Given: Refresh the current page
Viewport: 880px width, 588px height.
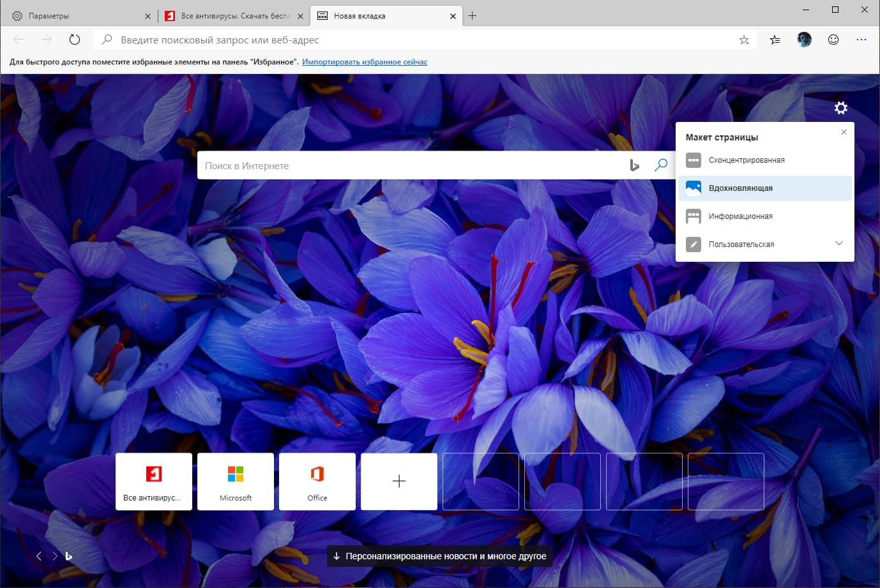Looking at the screenshot, I should 74,39.
